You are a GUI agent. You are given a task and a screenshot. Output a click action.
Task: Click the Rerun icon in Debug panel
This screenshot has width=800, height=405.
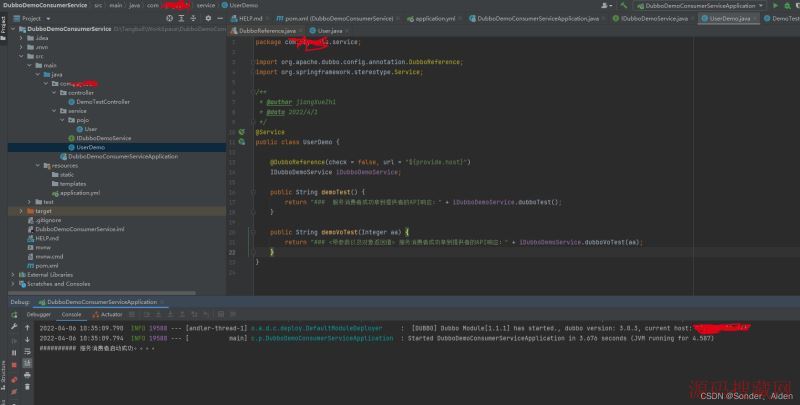tap(14, 315)
